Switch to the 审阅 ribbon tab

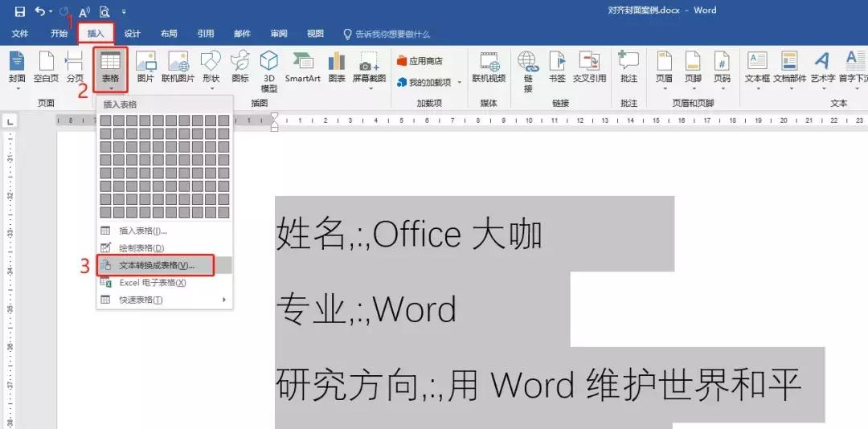coord(279,34)
